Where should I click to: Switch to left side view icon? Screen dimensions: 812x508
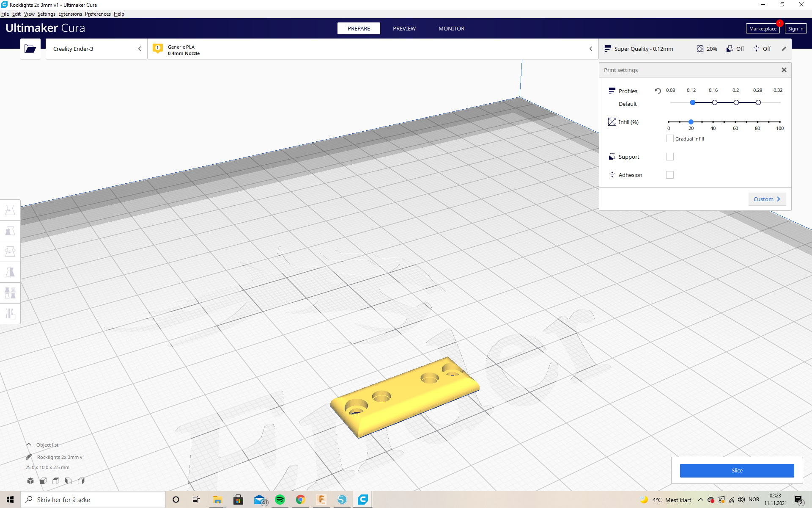[69, 481]
